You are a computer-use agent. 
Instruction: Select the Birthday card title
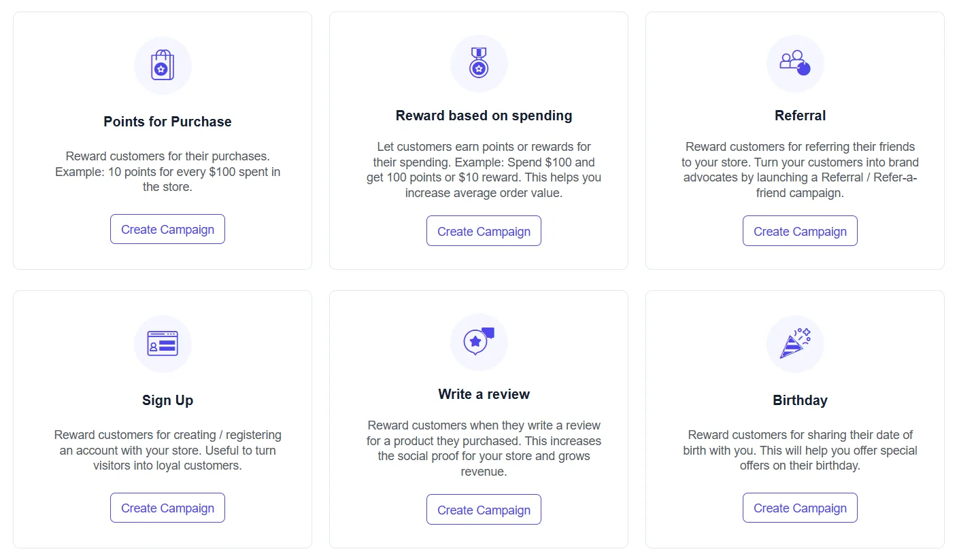coord(800,400)
